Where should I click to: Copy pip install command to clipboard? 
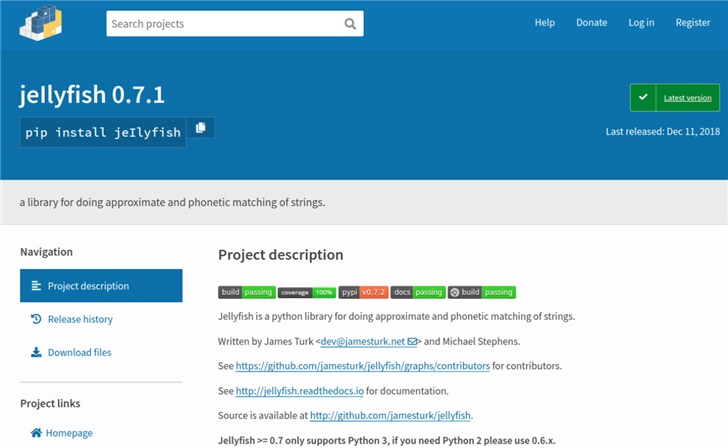tap(201, 128)
